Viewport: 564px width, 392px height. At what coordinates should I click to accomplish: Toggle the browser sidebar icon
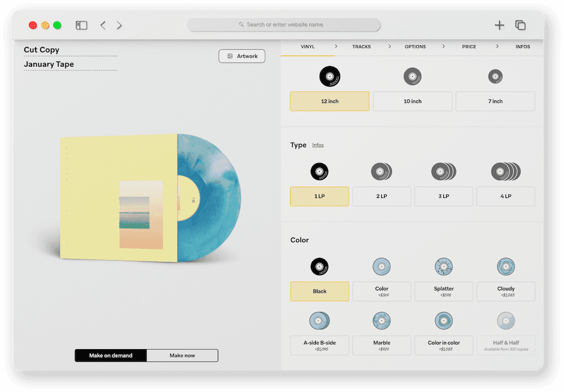click(81, 25)
